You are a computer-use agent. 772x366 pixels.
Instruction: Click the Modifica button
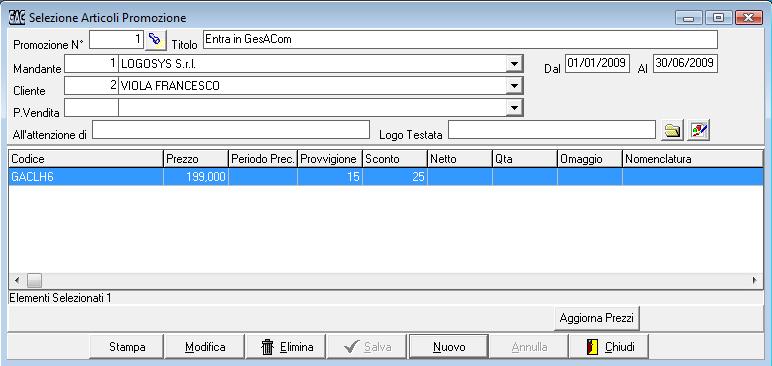tap(205, 347)
